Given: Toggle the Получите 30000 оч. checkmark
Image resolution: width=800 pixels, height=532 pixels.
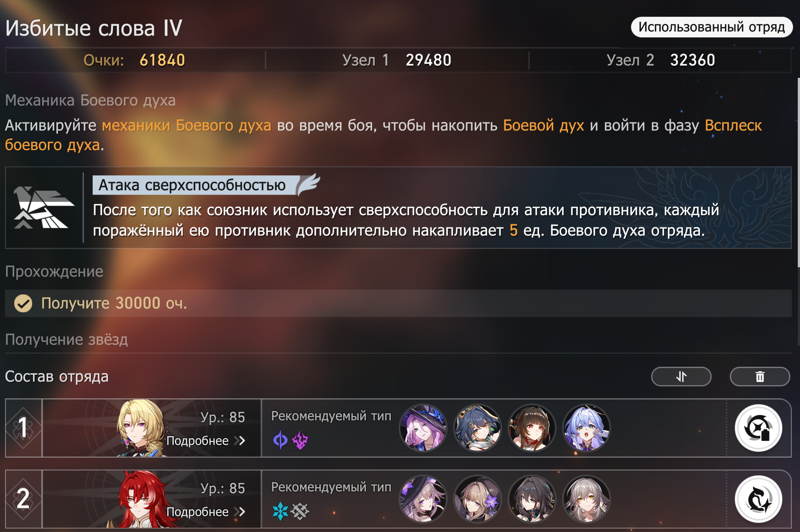Looking at the screenshot, I should coord(23,303).
